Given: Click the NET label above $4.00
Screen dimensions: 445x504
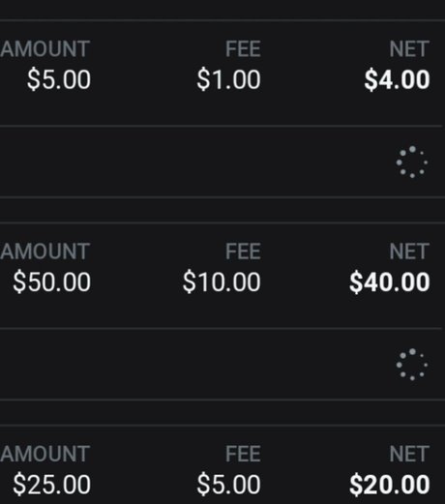Looking at the screenshot, I should (x=409, y=49).
